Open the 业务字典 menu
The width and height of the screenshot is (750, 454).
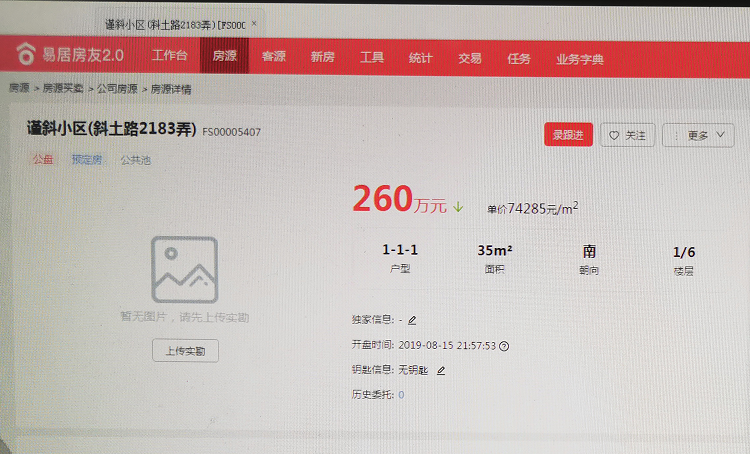click(x=579, y=59)
